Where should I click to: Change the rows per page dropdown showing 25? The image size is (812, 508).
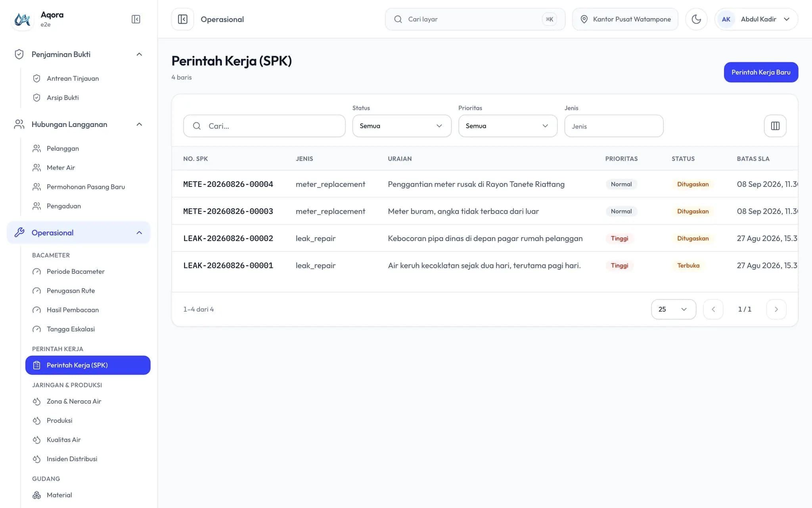coord(673,309)
